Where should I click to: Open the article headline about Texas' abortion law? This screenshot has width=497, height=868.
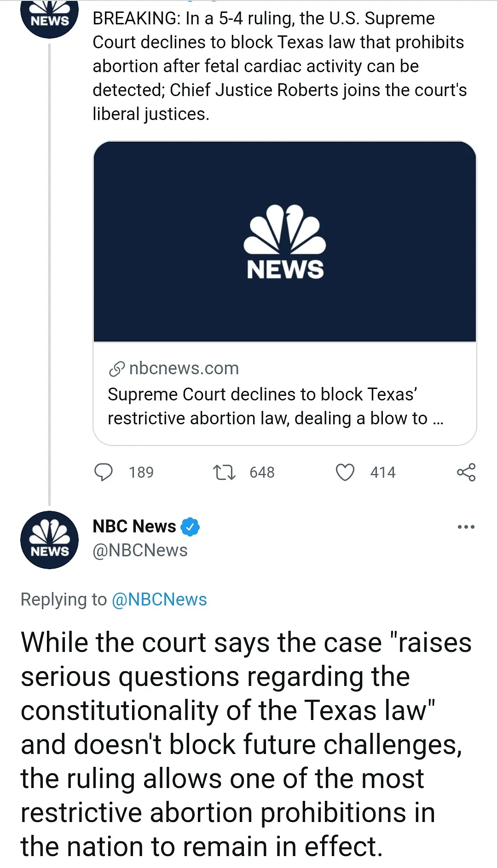click(275, 406)
